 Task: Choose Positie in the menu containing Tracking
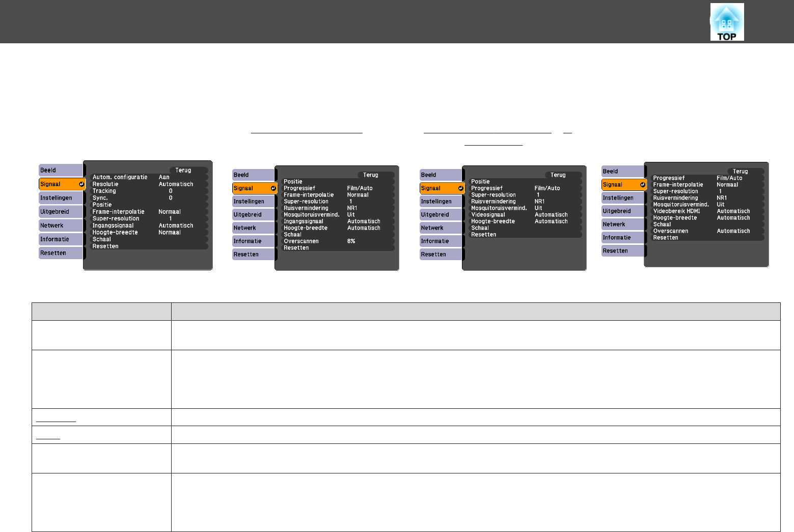point(149,205)
